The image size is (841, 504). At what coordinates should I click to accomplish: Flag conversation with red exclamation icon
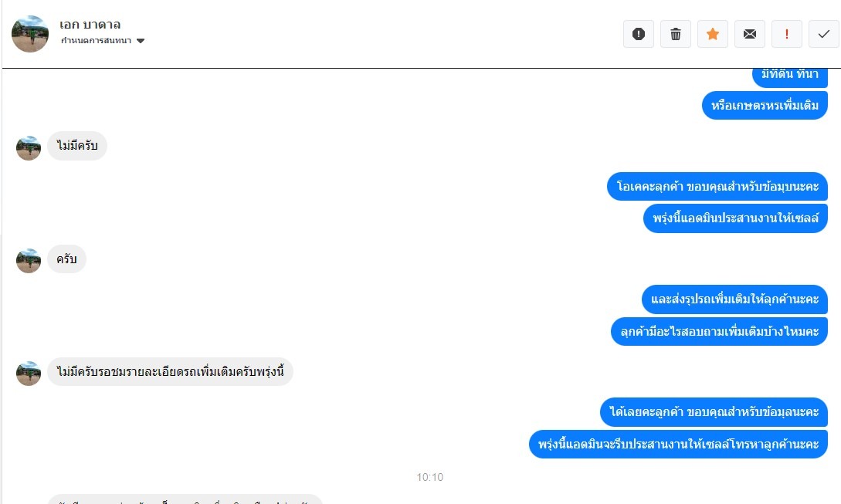[786, 34]
